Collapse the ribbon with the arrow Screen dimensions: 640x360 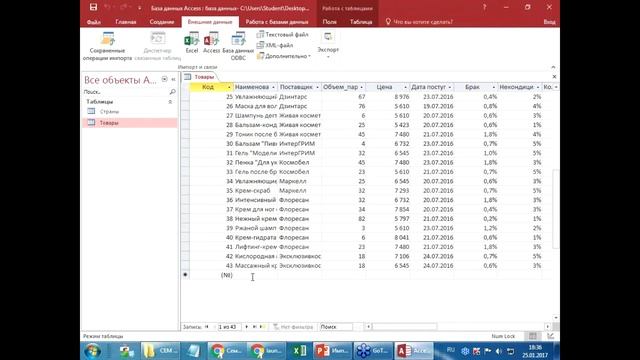(x=553, y=67)
